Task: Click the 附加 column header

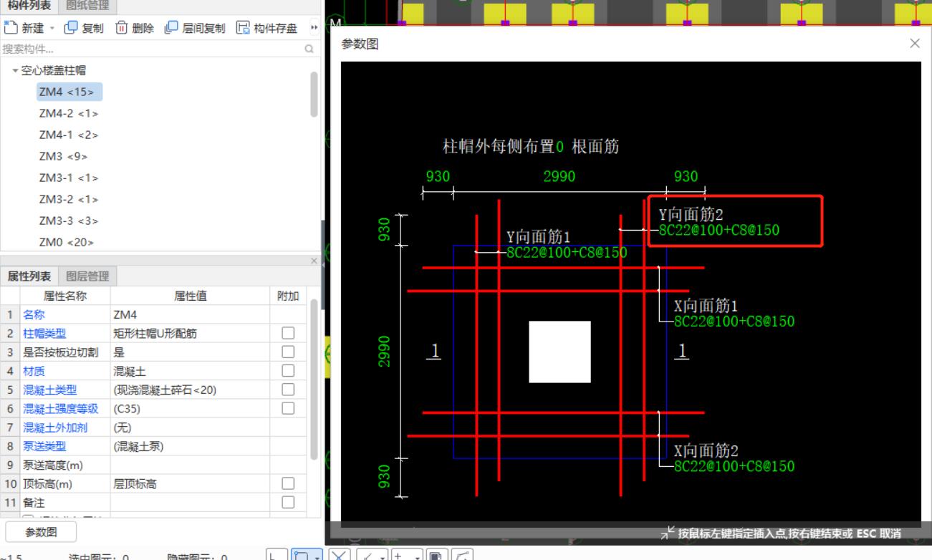Action: tap(288, 296)
